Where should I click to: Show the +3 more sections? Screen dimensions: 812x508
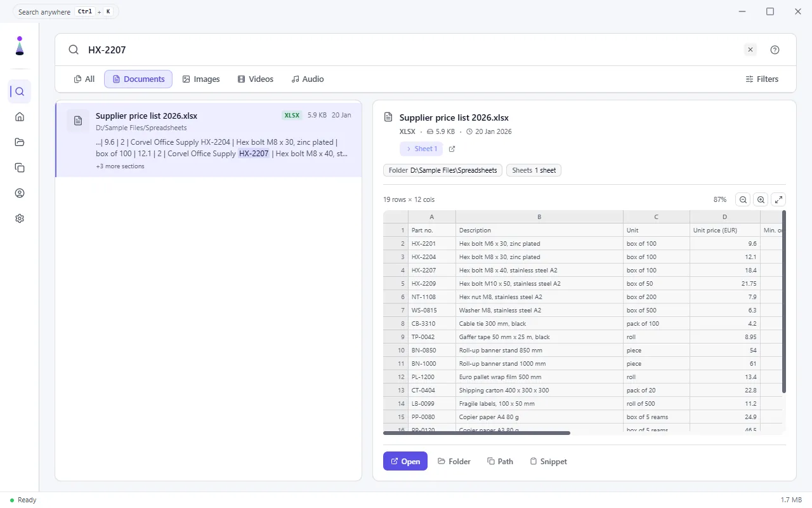(120, 166)
